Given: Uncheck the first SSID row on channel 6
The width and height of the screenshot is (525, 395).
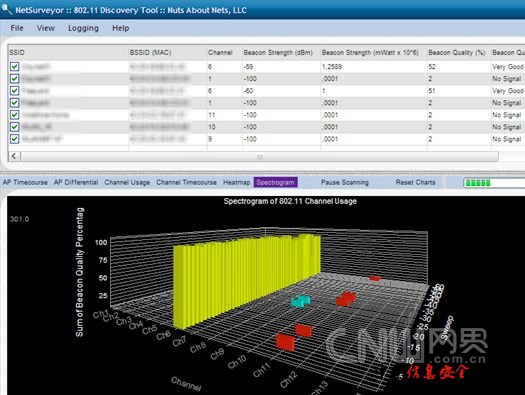Looking at the screenshot, I should 14,66.
